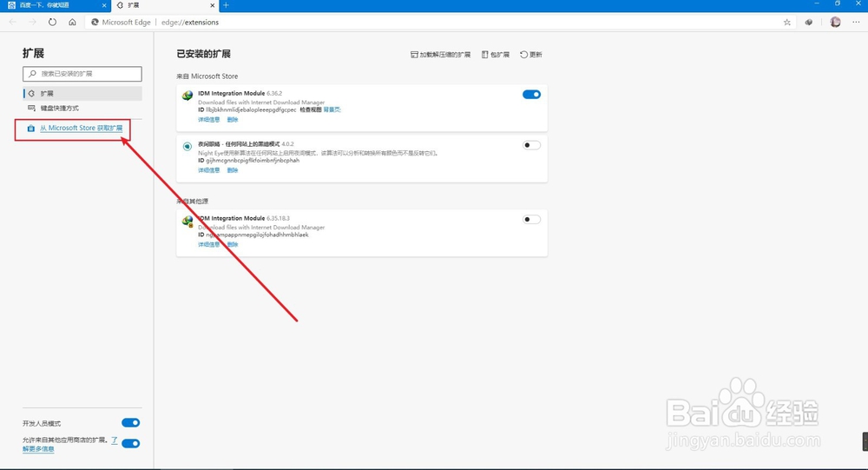This screenshot has width=868, height=470.
Task: Click the 已安装的扩展 heading
Action: pos(203,54)
